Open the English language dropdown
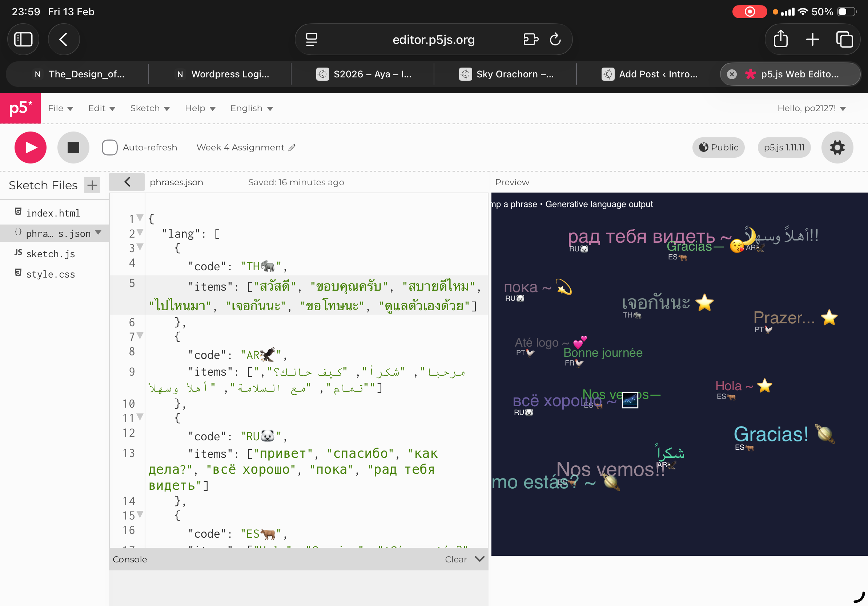 tap(252, 108)
